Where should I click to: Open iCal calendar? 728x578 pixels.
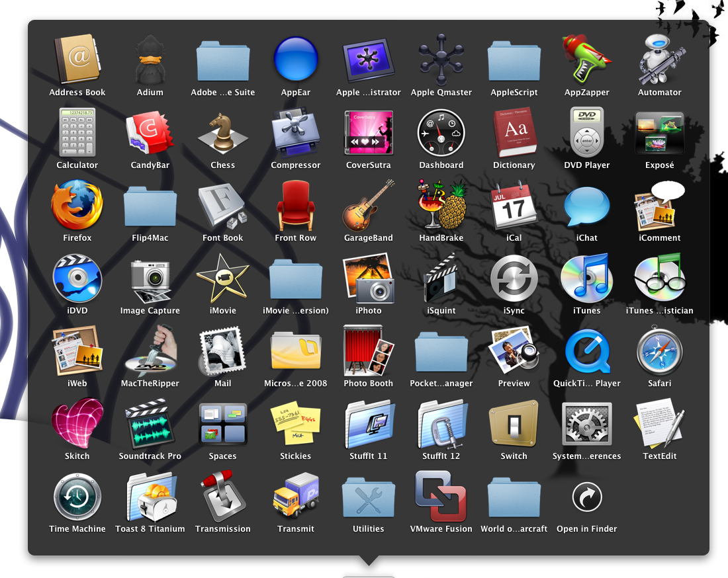click(x=514, y=205)
